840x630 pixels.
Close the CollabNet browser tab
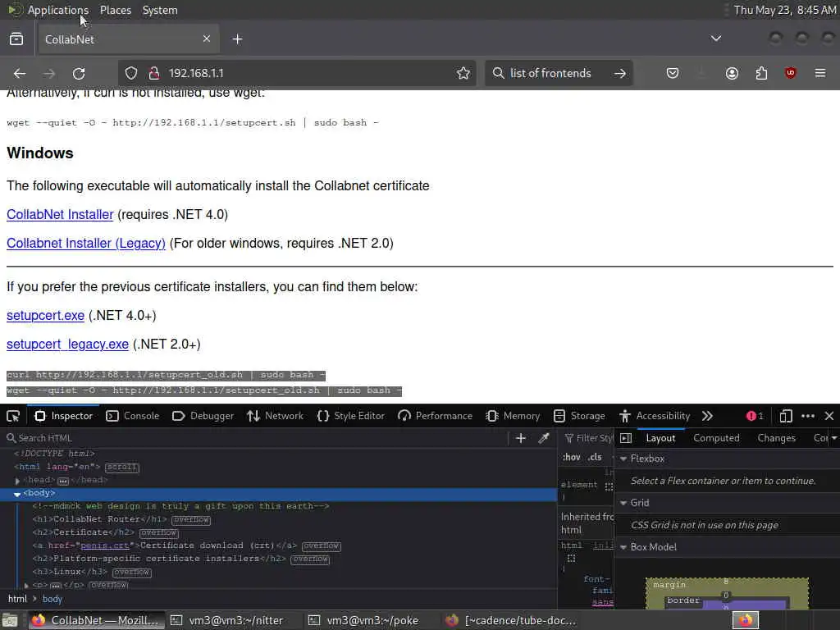(207, 39)
